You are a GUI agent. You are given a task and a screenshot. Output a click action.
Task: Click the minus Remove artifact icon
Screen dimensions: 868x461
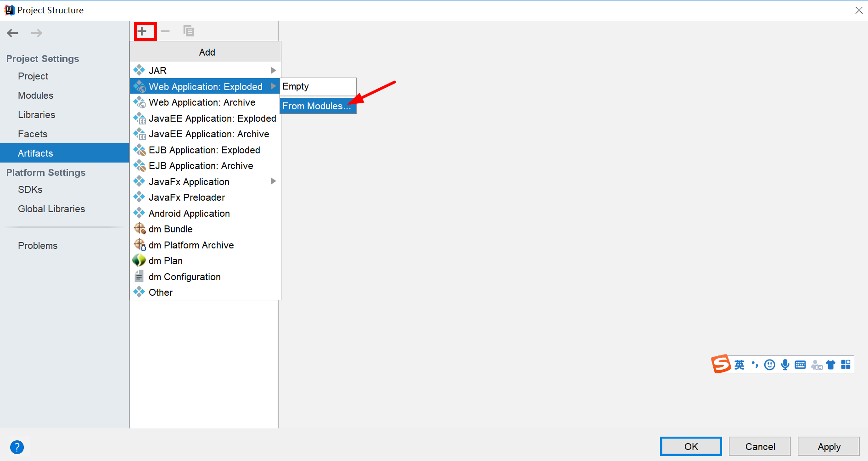(165, 31)
